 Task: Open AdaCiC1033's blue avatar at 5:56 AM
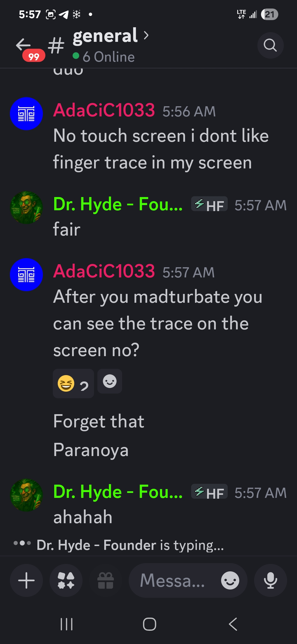coord(26,114)
